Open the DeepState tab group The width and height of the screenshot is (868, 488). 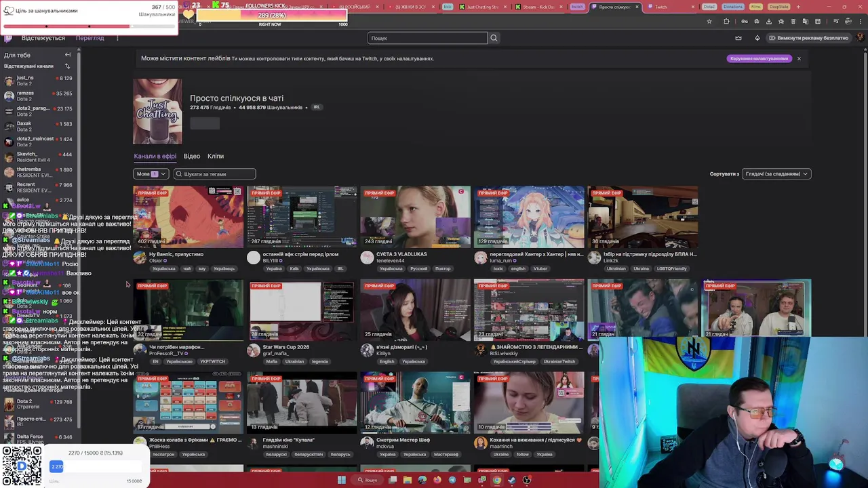pos(779,7)
